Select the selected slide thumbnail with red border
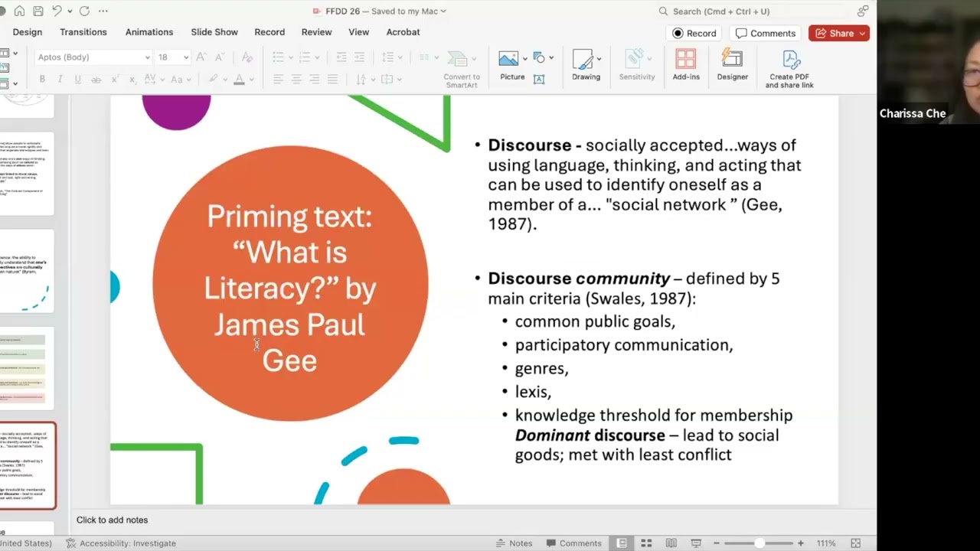 28,466
